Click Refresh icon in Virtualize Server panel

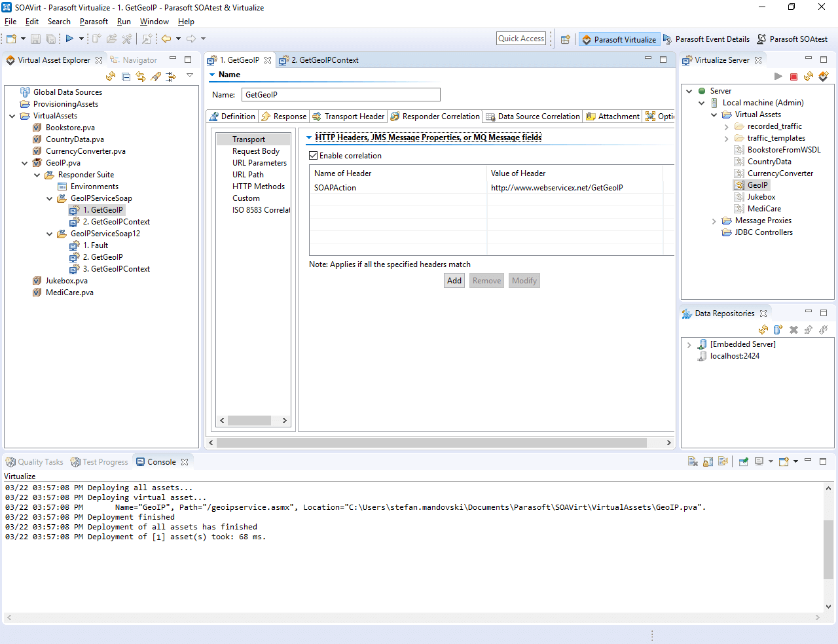pos(809,77)
